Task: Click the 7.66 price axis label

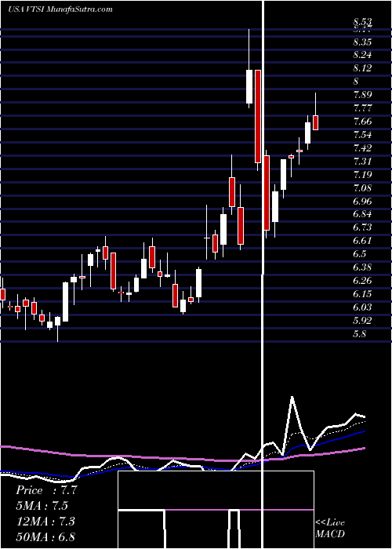Action: point(362,122)
